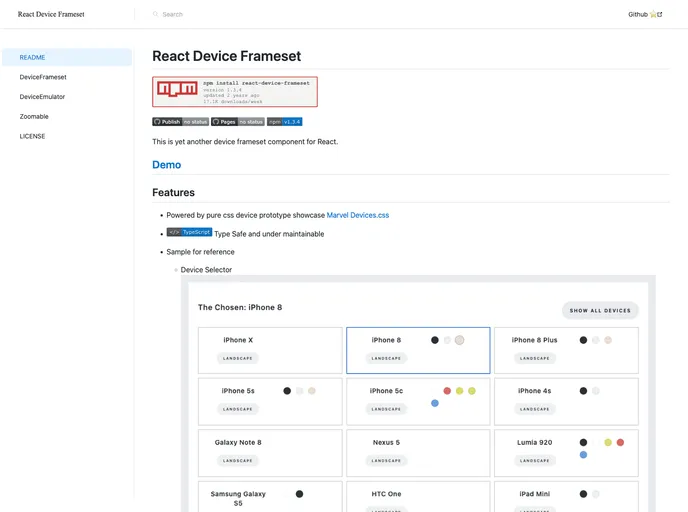This screenshot has width=688, height=512.
Task: Toggle Landscape for iPhone X
Action: [x=237, y=358]
